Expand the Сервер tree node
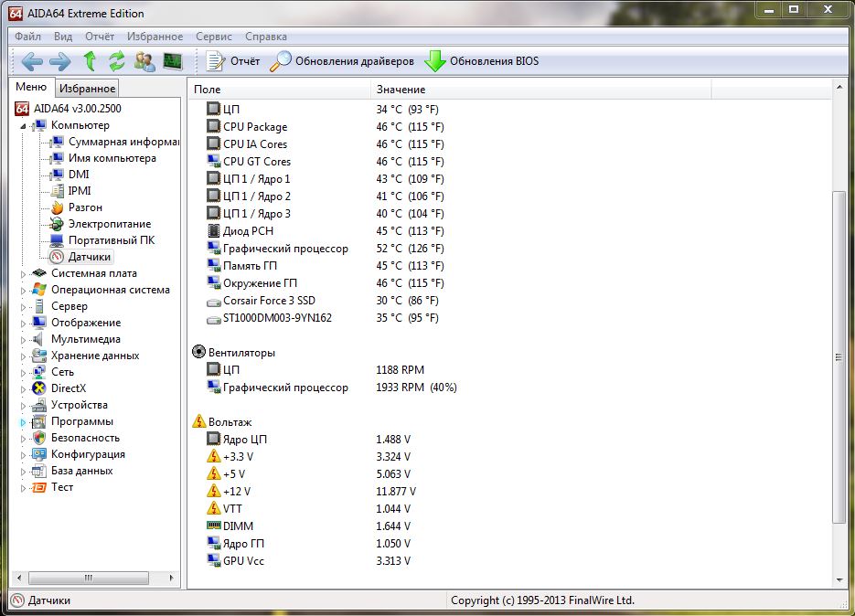Image resolution: width=855 pixels, height=616 pixels. point(23,307)
